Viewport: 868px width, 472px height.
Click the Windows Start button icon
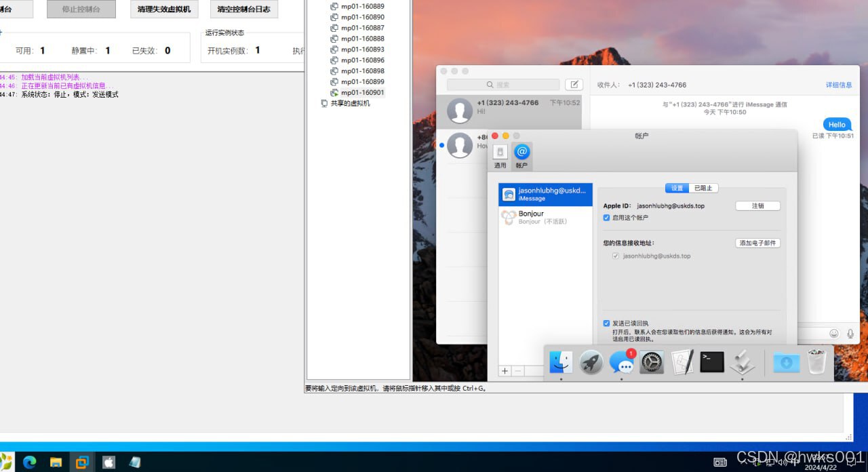coord(5,463)
